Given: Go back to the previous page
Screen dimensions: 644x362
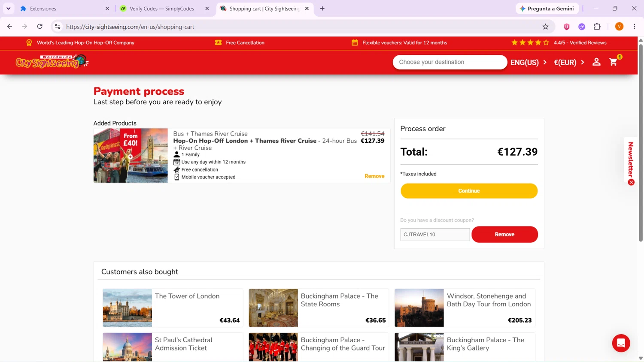Looking at the screenshot, I should click(9, 27).
